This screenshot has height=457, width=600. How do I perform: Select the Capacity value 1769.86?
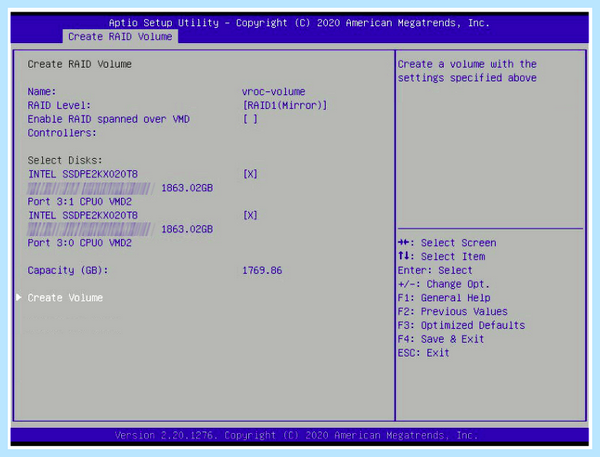coord(262,271)
